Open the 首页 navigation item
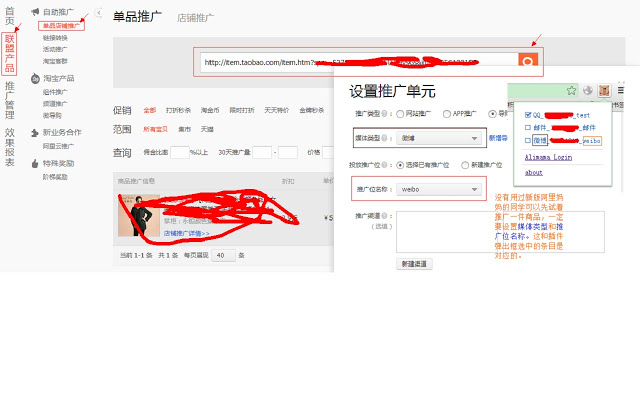 coord(9,16)
